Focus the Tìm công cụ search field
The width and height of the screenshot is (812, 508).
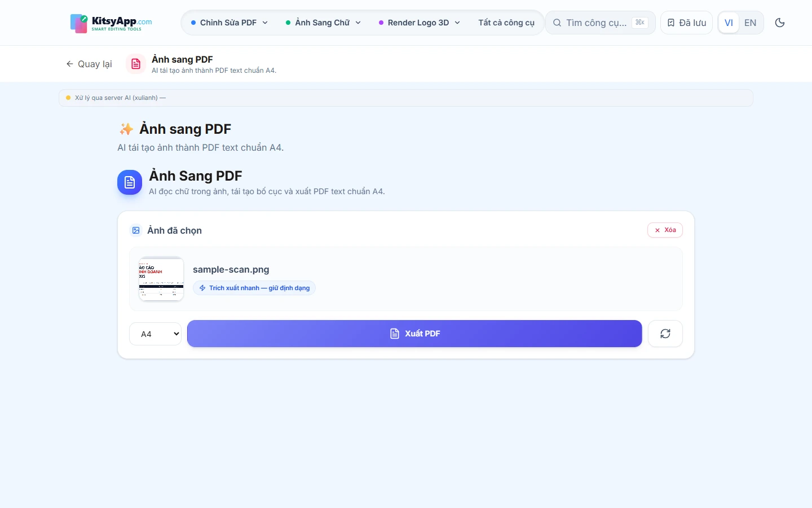click(x=600, y=23)
